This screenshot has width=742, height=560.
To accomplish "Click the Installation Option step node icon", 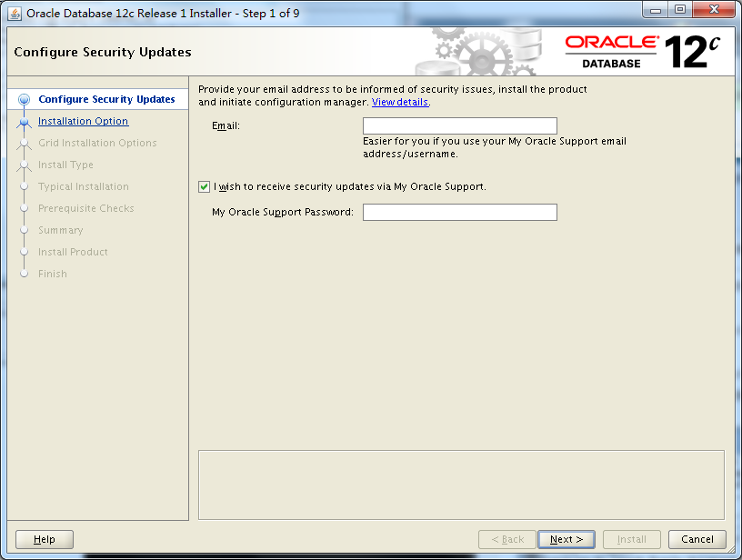I will point(25,122).
